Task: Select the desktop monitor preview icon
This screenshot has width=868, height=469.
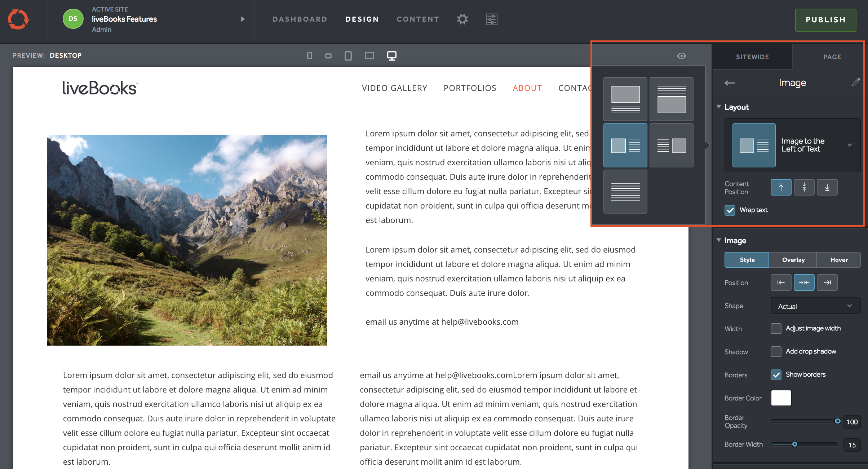Action: pos(391,56)
